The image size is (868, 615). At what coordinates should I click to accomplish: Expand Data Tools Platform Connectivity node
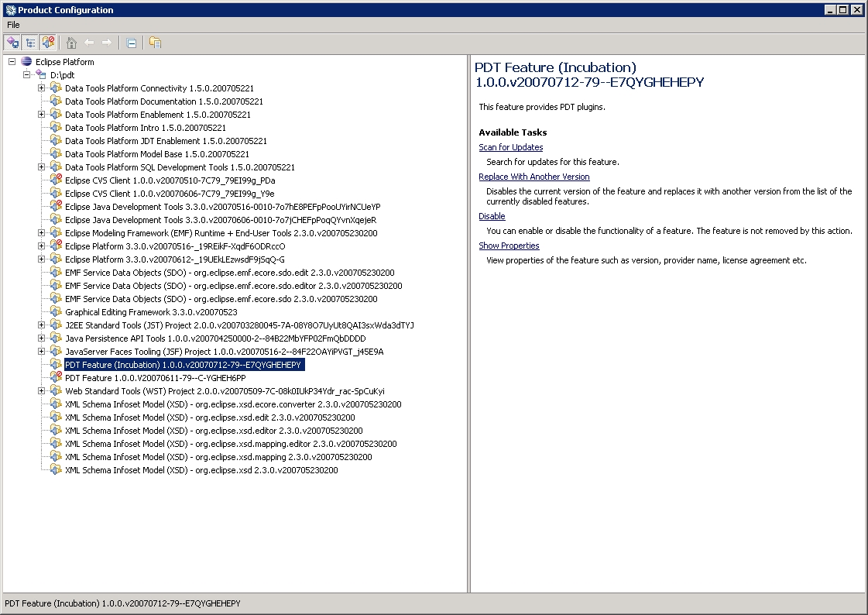(42, 88)
